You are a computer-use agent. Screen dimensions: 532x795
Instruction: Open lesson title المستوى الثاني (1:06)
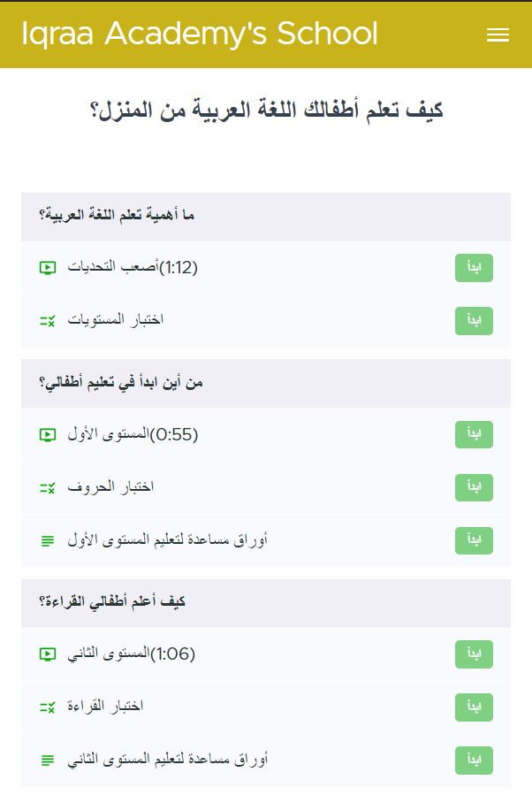[x=129, y=654]
